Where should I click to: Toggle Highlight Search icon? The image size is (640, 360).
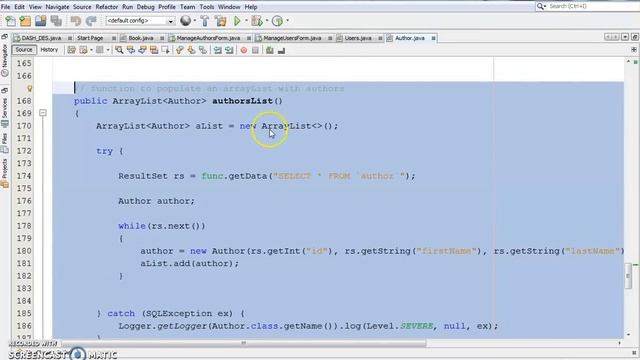pos(154,50)
